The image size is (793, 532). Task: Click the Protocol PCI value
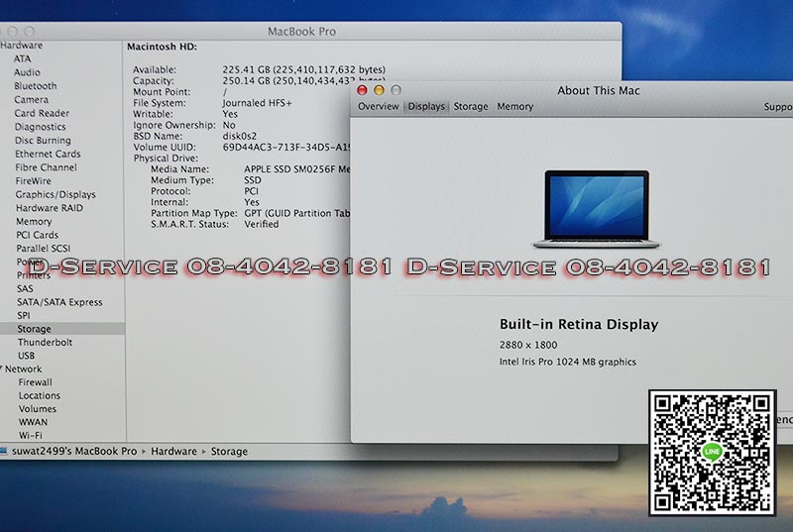click(x=252, y=191)
